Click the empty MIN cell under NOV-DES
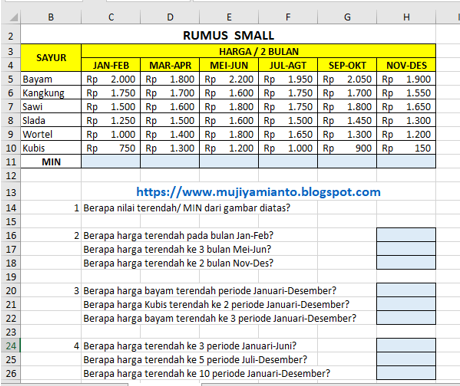This screenshot has height=386, width=460. 406,162
